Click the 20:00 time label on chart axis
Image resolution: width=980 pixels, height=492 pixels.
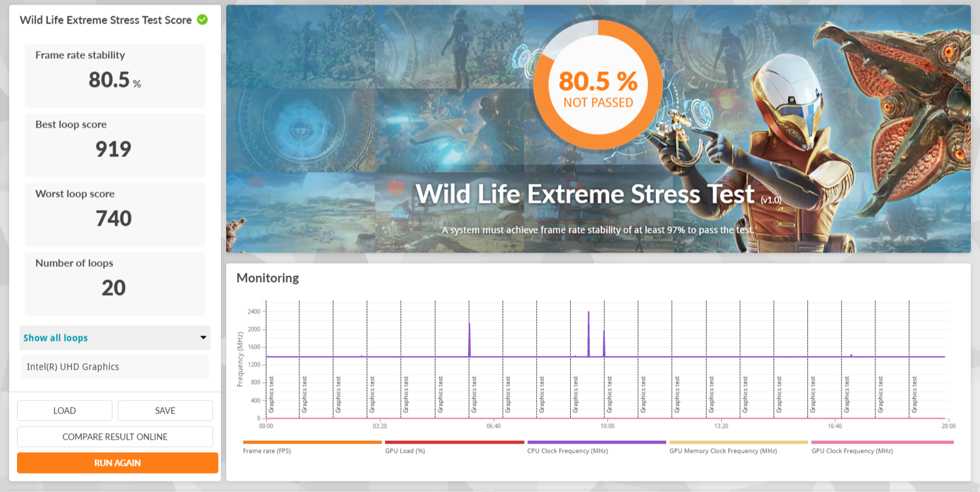948,426
